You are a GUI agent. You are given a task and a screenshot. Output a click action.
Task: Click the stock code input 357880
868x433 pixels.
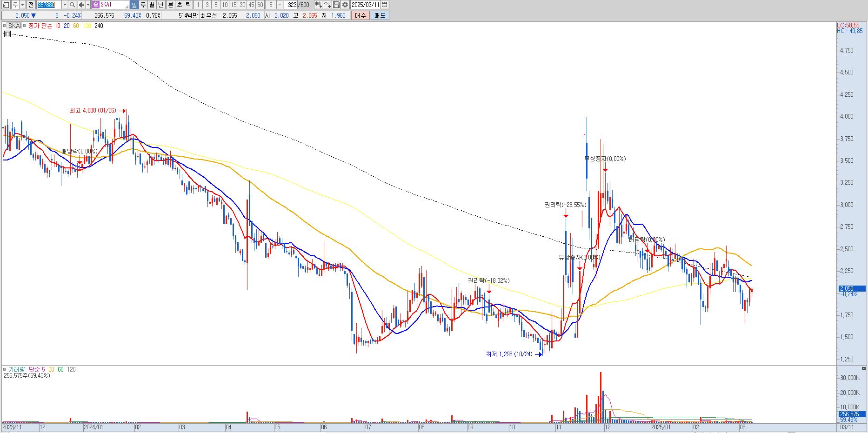point(49,5)
